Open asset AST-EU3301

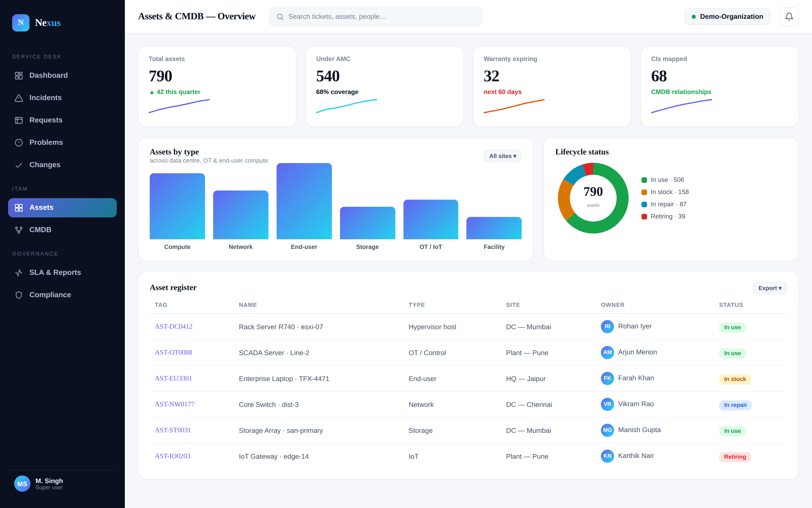coord(174,378)
